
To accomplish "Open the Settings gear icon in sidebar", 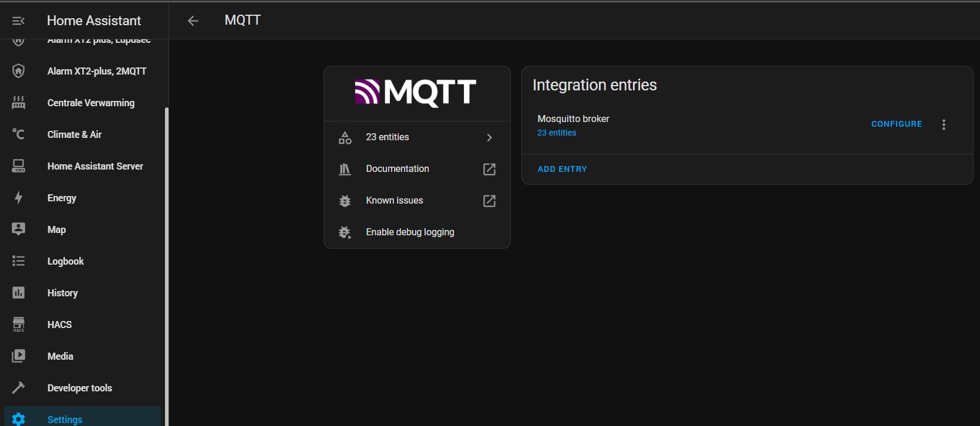I will coord(18,418).
